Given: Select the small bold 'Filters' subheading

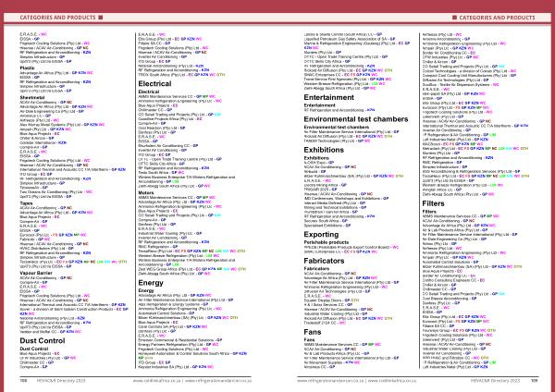Looking at the screenshot, I should point(429,211).
